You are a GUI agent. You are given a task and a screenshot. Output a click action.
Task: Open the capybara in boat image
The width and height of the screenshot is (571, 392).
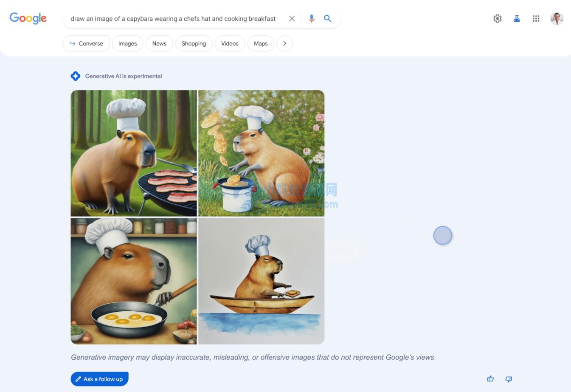click(262, 281)
